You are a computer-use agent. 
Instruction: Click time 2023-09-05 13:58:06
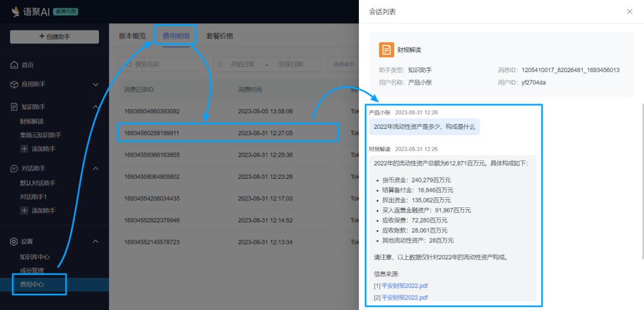[x=265, y=111]
